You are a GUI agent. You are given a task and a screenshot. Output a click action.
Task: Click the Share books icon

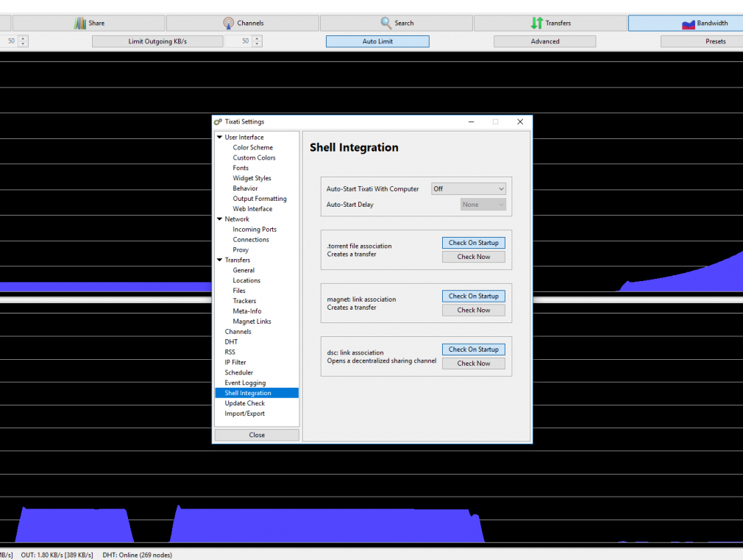(80, 23)
